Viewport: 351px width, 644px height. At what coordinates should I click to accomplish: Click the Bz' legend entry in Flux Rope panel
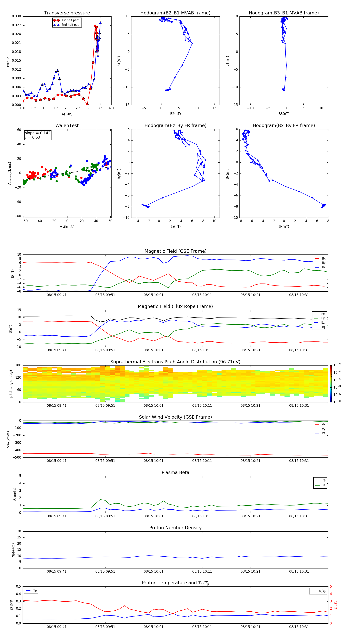pos(320,323)
